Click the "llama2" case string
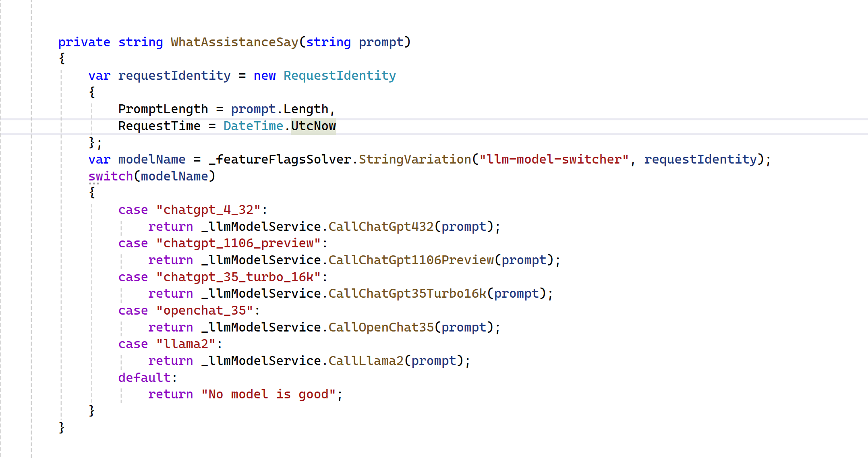This screenshot has height=458, width=868. 186,344
